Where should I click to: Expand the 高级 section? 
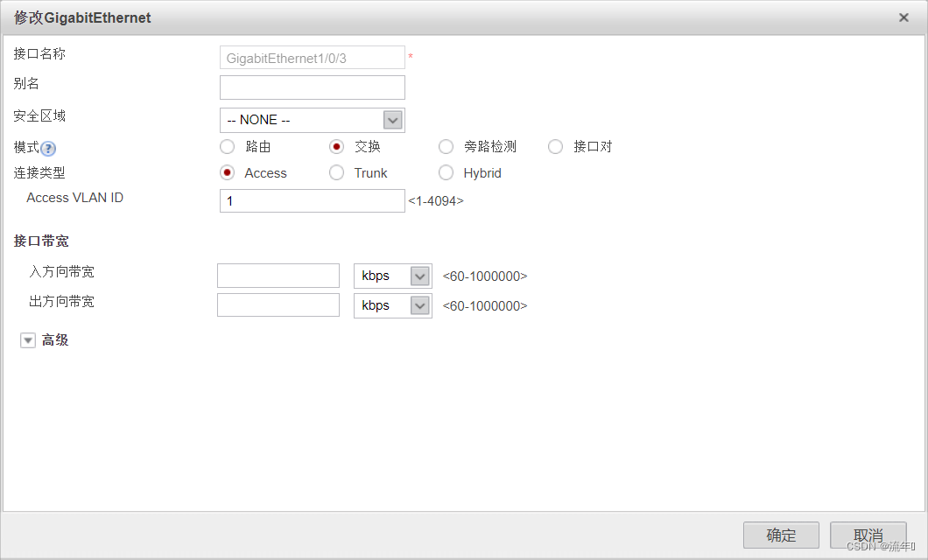click(x=28, y=340)
